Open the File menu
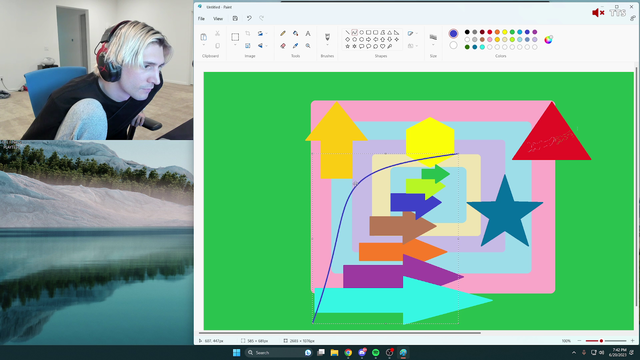Viewport: 640px width, 360px height. click(201, 18)
